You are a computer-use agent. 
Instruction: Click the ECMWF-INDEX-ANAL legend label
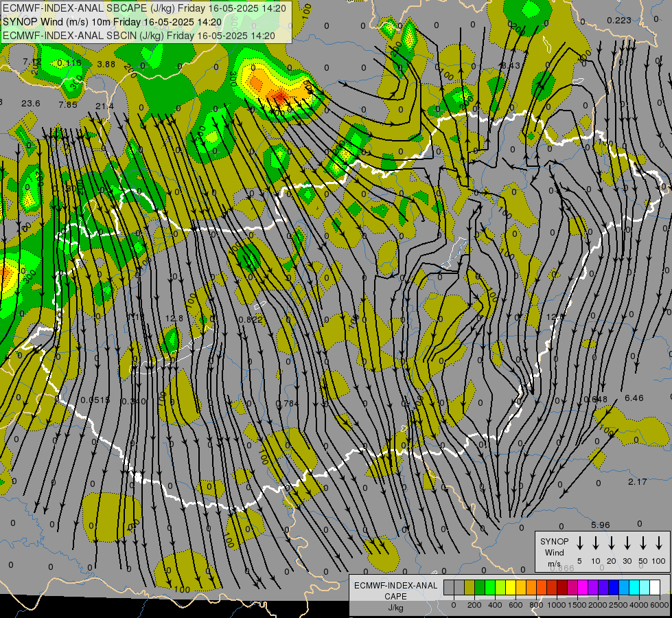pyautogui.click(x=395, y=586)
